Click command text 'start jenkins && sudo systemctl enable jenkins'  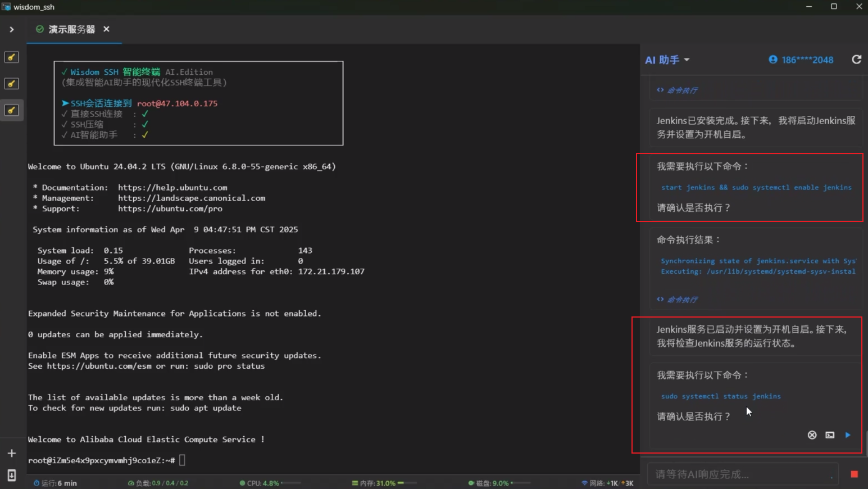tap(756, 188)
